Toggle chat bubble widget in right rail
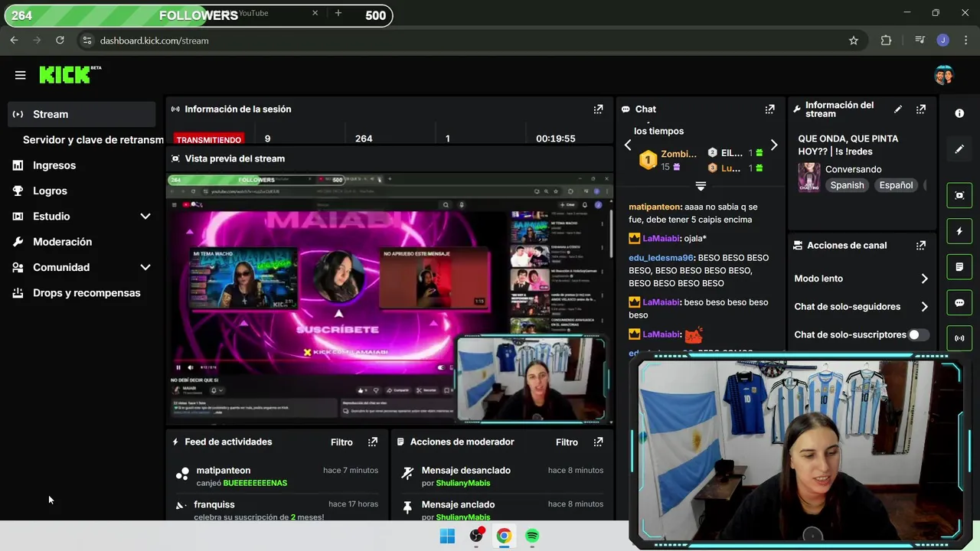Image resolution: width=980 pixels, height=551 pixels. 959,303
